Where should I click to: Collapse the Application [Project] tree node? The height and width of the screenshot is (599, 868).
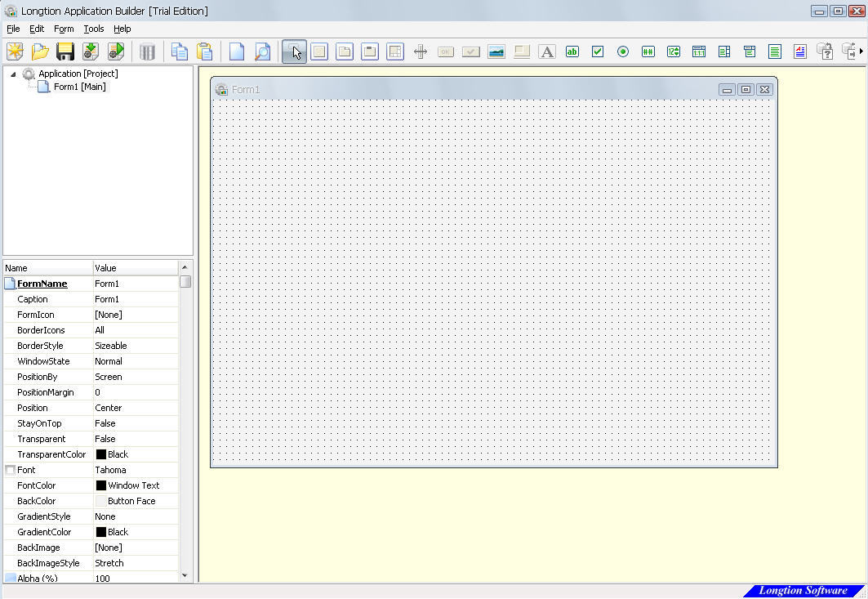11,74
